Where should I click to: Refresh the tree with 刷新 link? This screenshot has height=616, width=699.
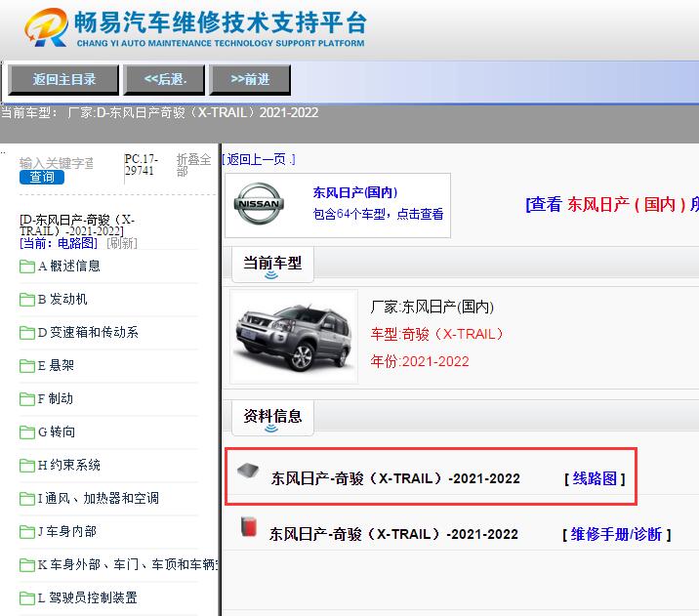122,243
